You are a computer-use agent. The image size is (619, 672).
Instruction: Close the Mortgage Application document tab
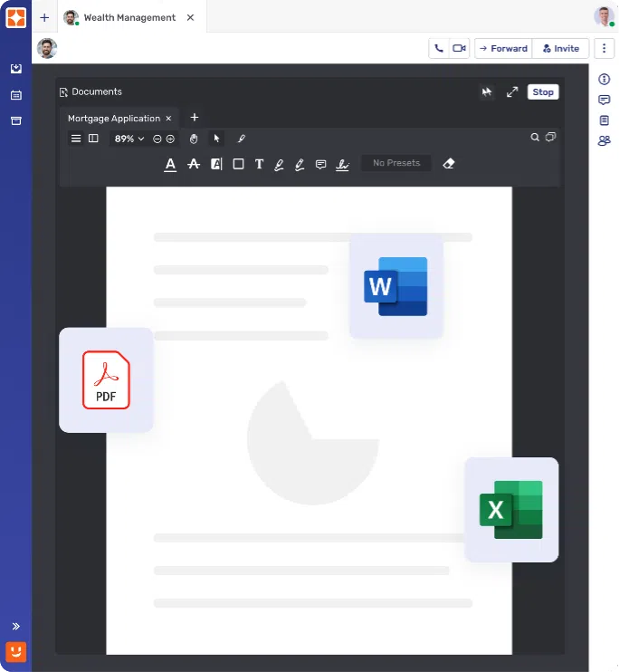click(169, 119)
